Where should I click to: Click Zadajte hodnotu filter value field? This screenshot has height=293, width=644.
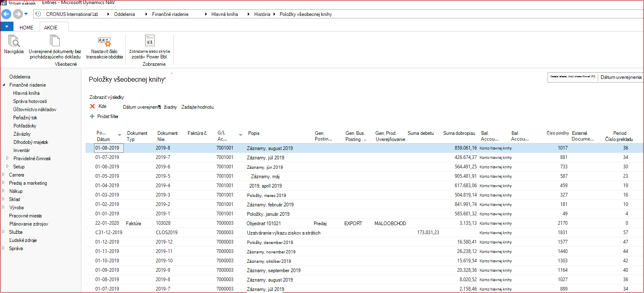tap(197, 107)
